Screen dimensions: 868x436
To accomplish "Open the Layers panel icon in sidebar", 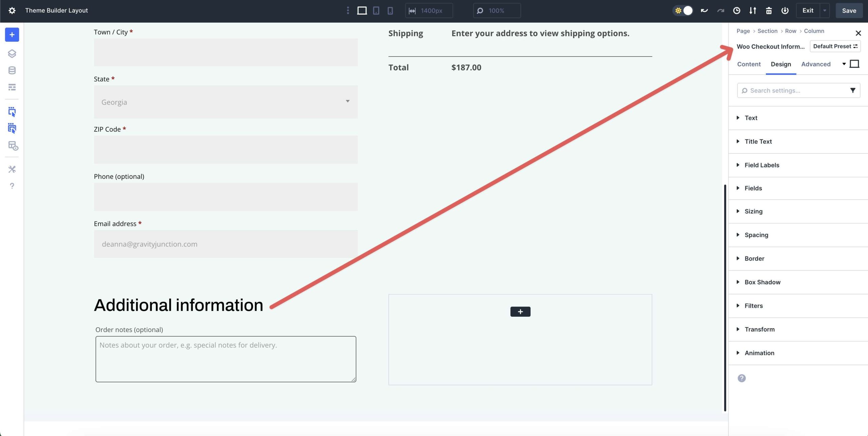I will pos(12,54).
